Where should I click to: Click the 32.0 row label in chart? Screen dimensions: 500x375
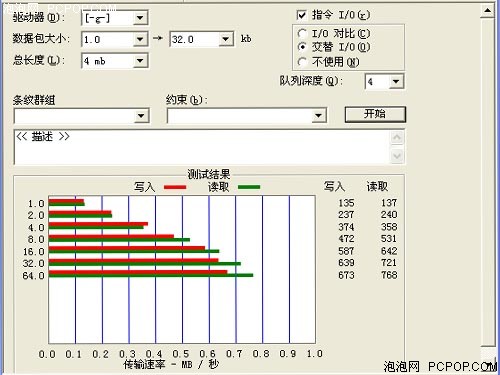33,264
